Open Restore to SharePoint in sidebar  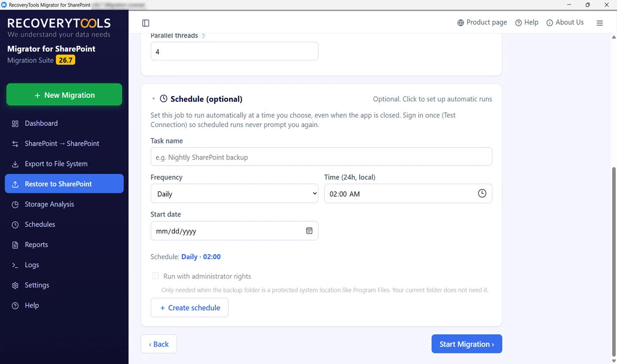click(x=64, y=184)
